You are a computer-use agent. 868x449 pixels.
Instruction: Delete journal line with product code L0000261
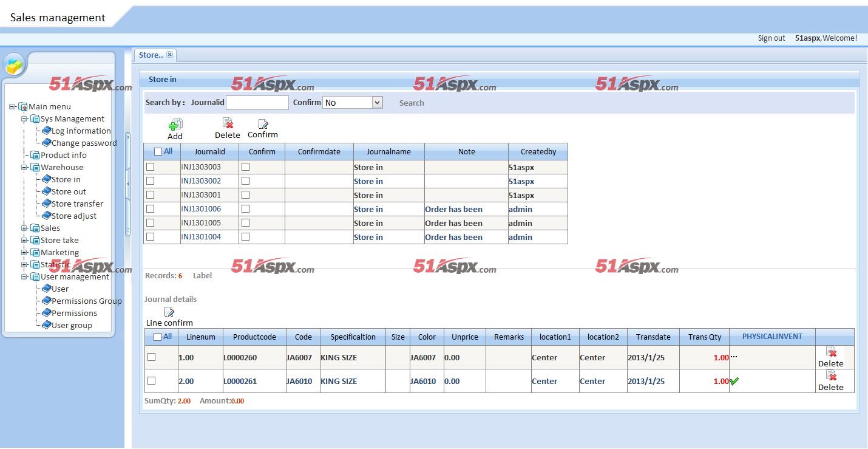click(831, 376)
